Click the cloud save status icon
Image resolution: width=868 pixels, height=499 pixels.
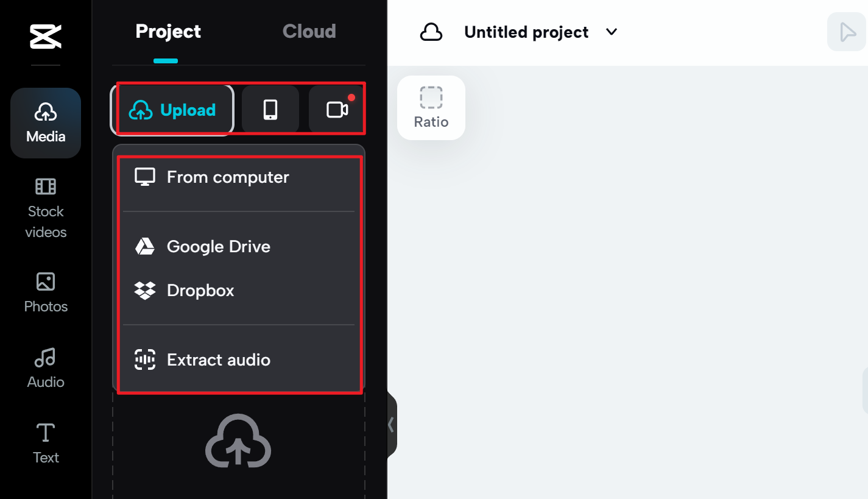[431, 32]
